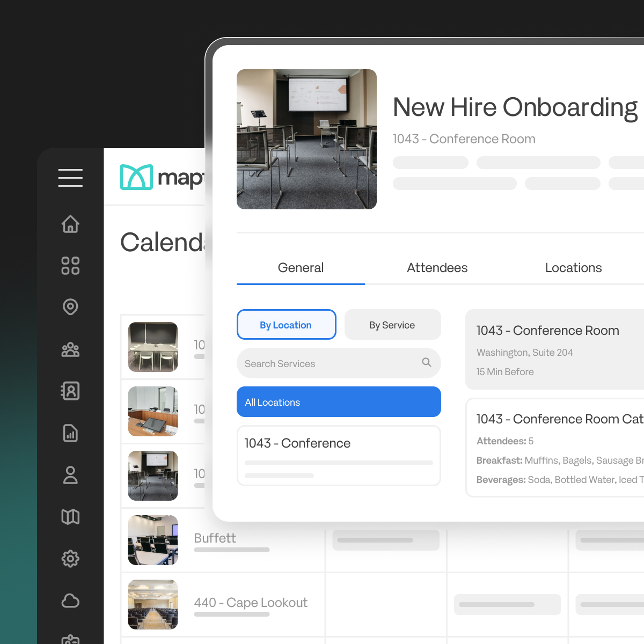This screenshot has height=644, width=644.
Task: Switch to the Attendees tab
Action: [x=437, y=268]
